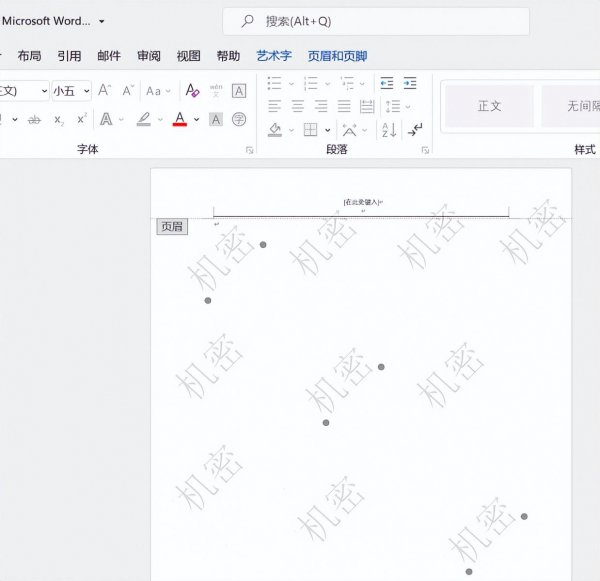Click the Increase Font Size icon
600x581 pixels.
tap(104, 91)
